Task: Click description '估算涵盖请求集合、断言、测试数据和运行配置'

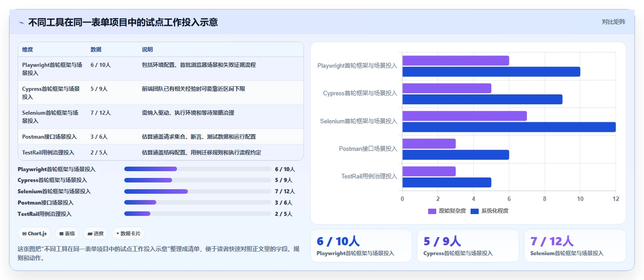Action: point(199,137)
